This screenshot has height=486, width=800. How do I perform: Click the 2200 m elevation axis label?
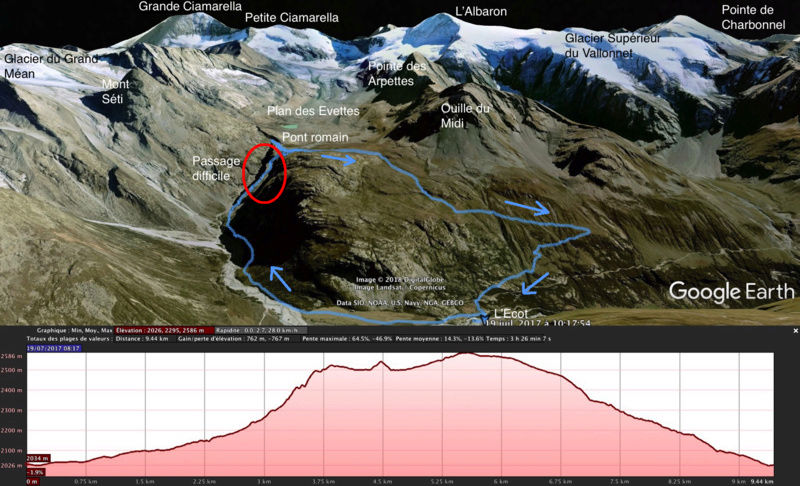11,430
